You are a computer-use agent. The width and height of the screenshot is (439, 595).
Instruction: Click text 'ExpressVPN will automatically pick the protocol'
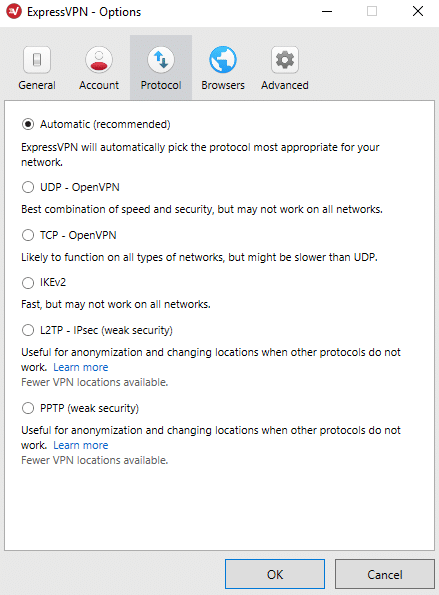(136, 147)
